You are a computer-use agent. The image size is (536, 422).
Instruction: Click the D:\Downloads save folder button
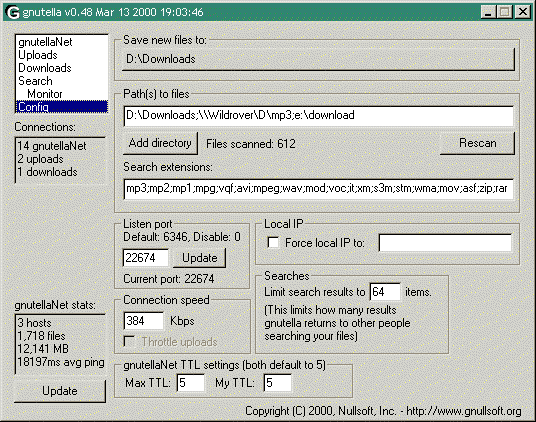pyautogui.click(x=318, y=59)
